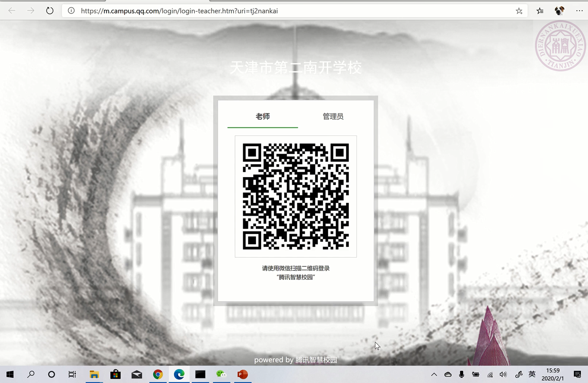Click the browser forward arrow
This screenshot has width=588, height=383.
(x=31, y=11)
